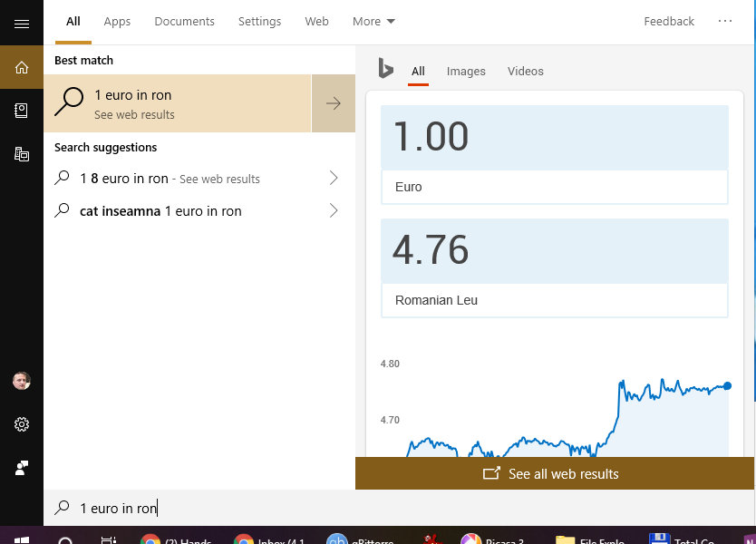Image resolution: width=756 pixels, height=544 pixels.
Task: Click the search icon in the search box
Action: [x=63, y=508]
